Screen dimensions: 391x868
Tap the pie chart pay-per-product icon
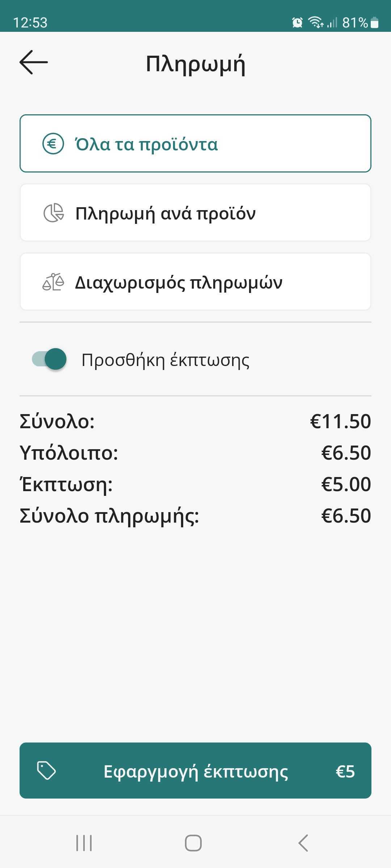[x=54, y=213]
